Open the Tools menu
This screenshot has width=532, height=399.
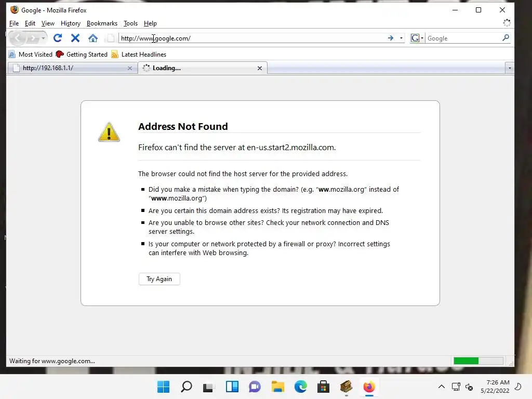tap(130, 23)
